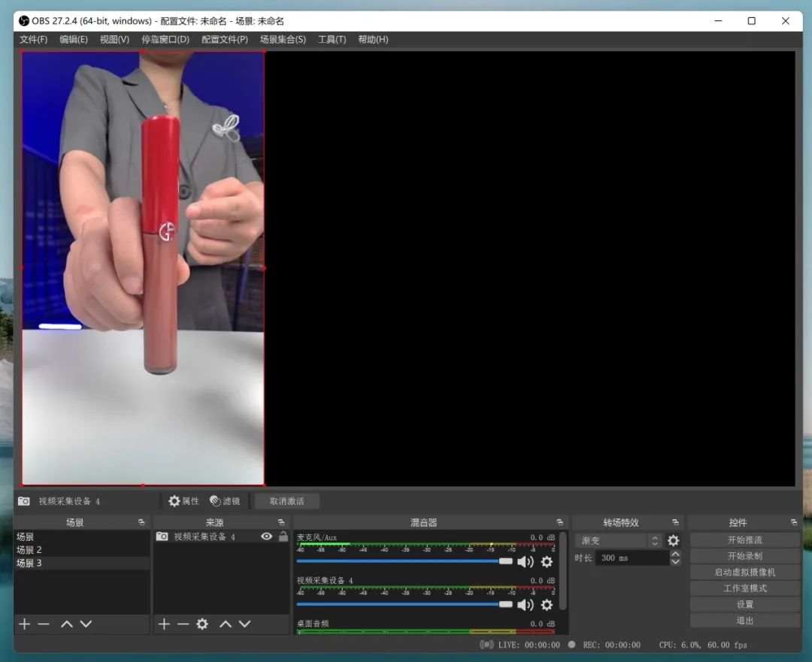Click the 退出 exit button
812x662 pixels.
pos(744,620)
